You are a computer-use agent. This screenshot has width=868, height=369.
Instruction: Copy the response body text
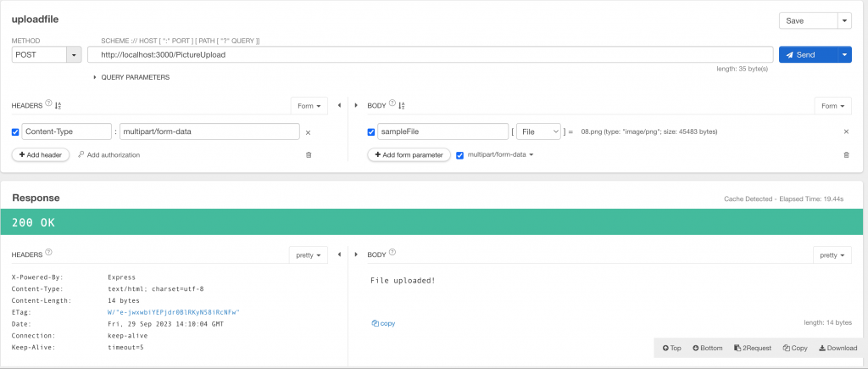[x=383, y=323]
